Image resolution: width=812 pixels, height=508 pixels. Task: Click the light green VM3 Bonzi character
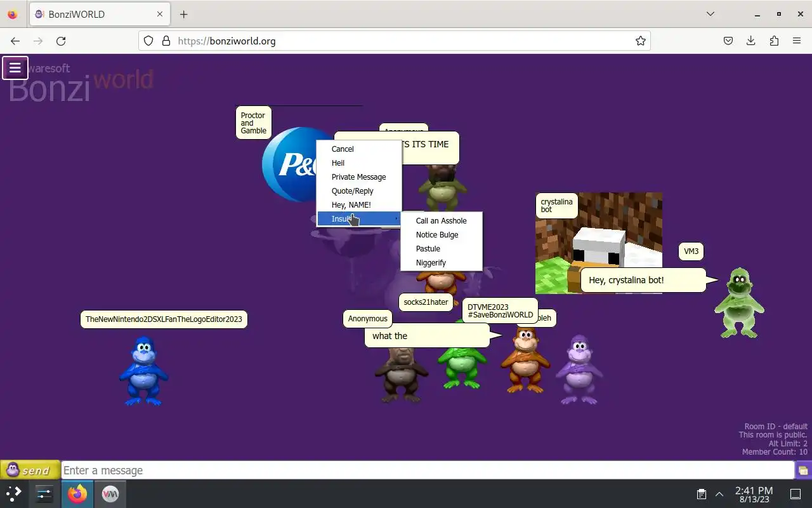pos(739,302)
